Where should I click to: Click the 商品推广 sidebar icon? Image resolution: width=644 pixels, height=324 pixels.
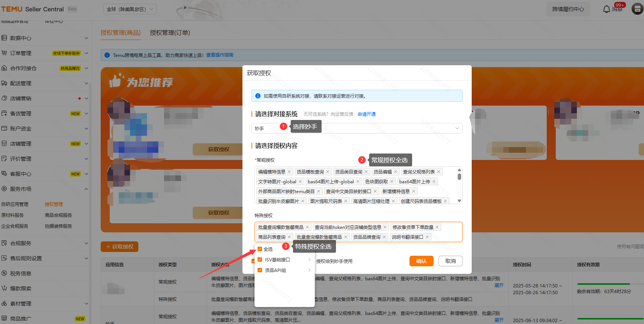tap(4, 319)
